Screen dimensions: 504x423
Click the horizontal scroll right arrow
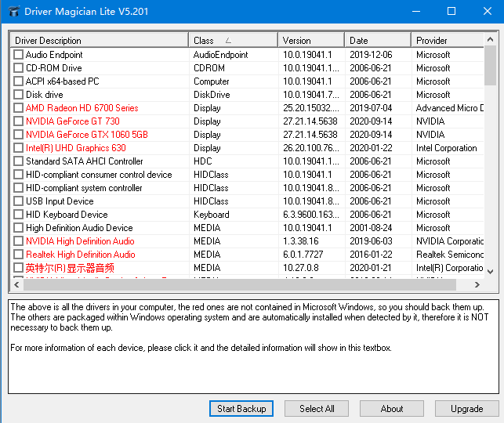[x=477, y=284]
